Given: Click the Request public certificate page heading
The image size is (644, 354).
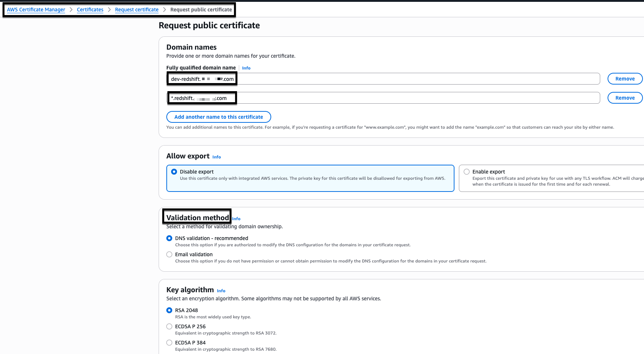Looking at the screenshot, I should point(209,25).
